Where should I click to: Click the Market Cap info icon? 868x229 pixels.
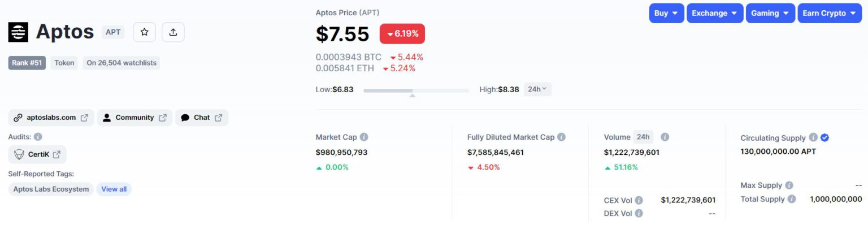pos(364,137)
